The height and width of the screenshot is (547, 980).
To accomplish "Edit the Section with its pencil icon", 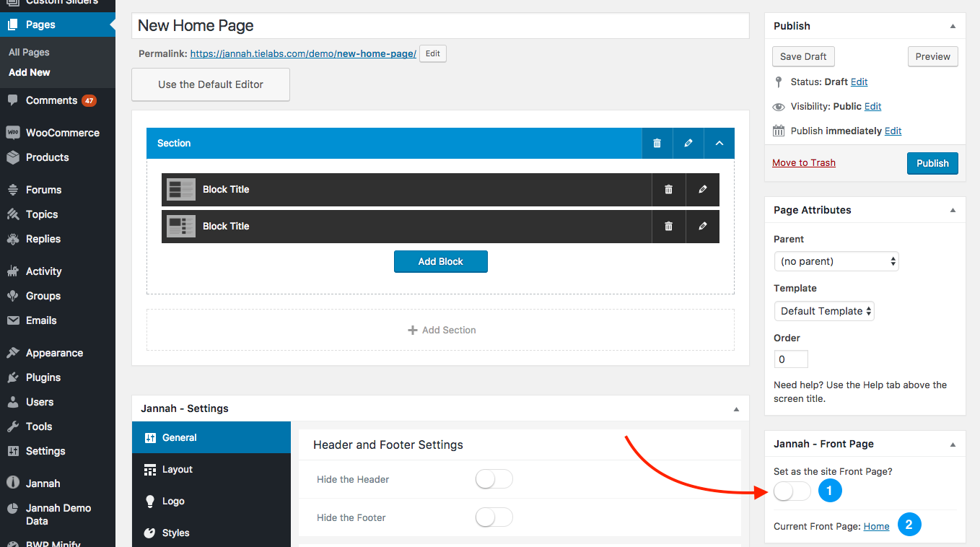I will pyautogui.click(x=688, y=143).
